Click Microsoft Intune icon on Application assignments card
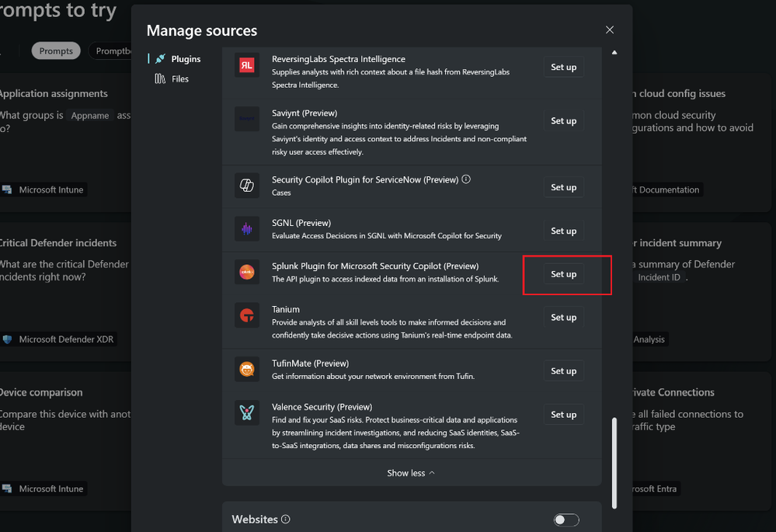Screen dimensions: 776x532 tap(7, 190)
